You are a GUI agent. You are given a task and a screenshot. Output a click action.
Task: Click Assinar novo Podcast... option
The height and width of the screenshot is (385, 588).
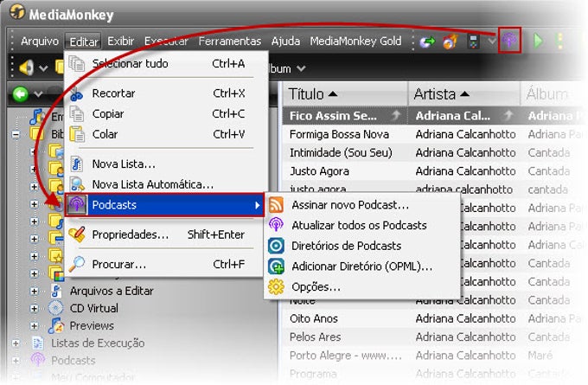coord(361,205)
